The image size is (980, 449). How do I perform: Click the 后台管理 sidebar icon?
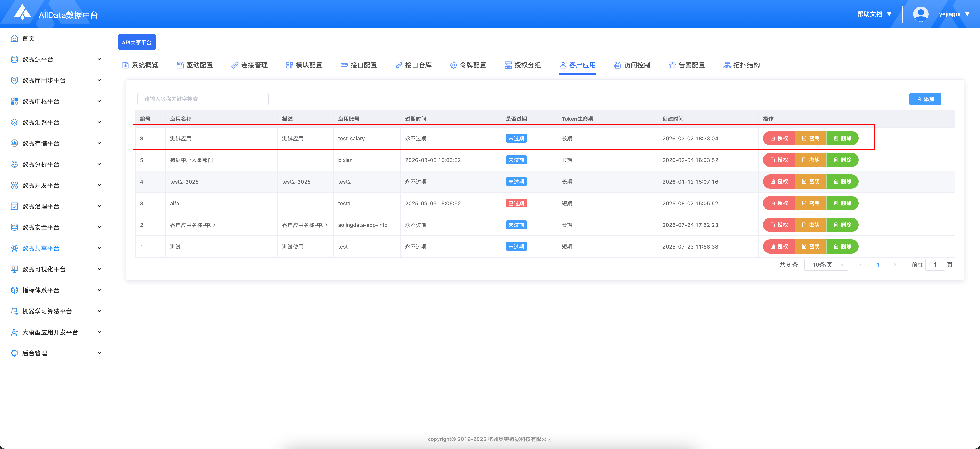click(14, 353)
